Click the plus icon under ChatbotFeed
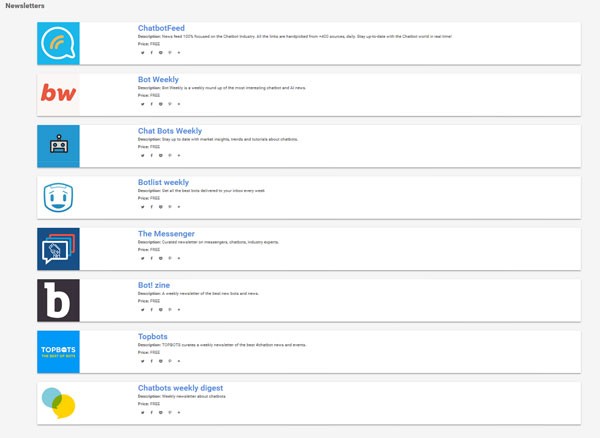 pyautogui.click(x=179, y=52)
